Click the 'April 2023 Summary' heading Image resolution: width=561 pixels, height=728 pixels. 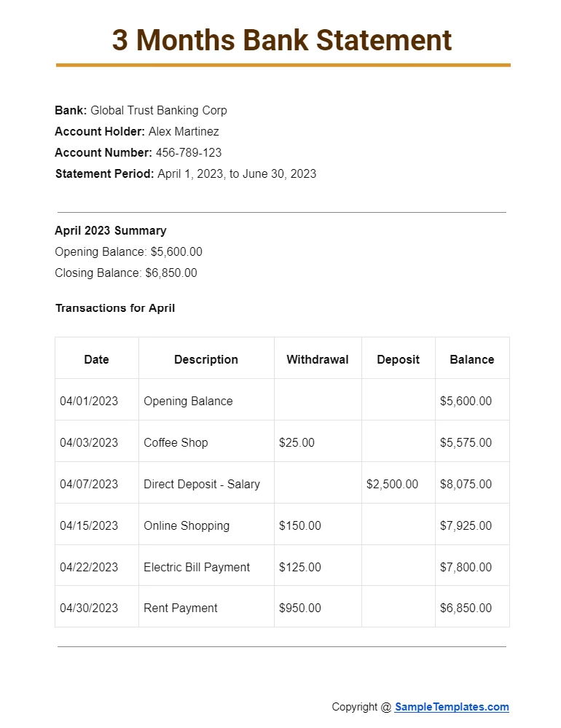(x=111, y=231)
